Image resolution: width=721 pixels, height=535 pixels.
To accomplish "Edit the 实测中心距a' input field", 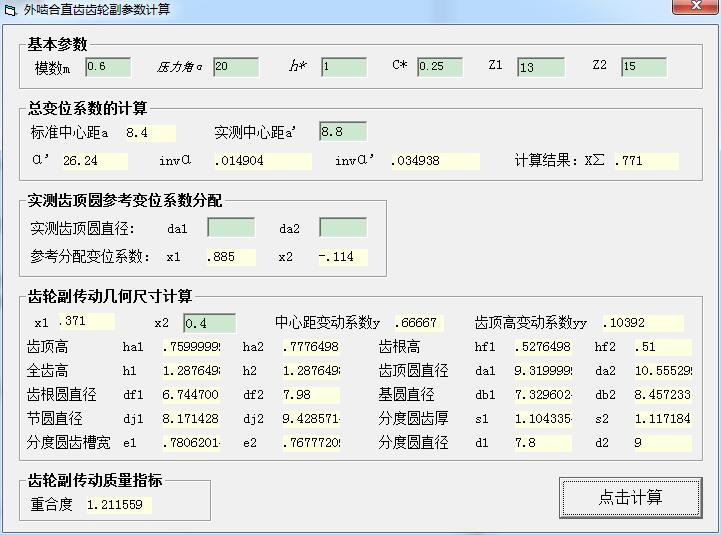I will pyautogui.click(x=343, y=132).
